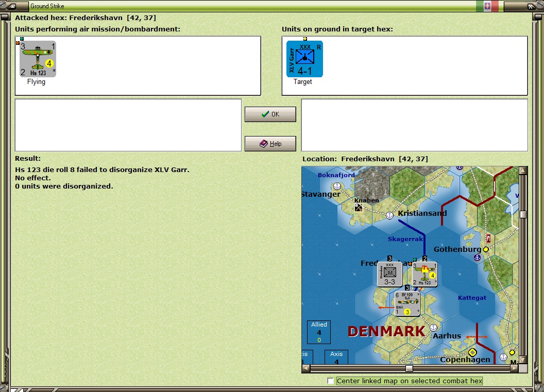Viewport: 544px width, 392px height.
Task: Click the horizontal scrollbar thumb under map
Action: [410, 368]
